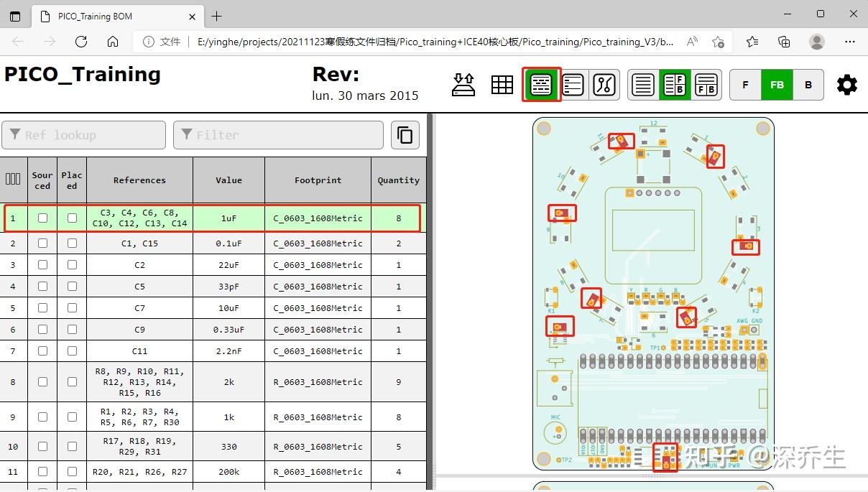
Task: Select the BOM-only view mode
Action: coord(573,85)
